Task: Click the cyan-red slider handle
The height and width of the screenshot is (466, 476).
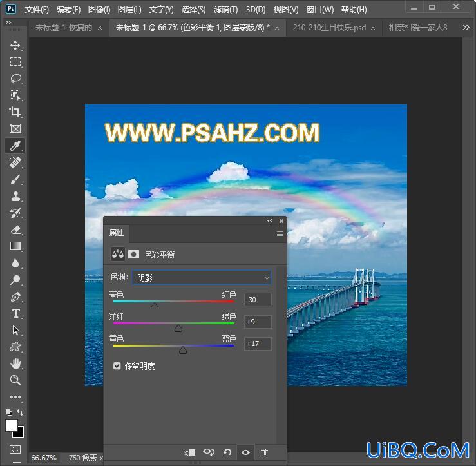Action: (155, 306)
